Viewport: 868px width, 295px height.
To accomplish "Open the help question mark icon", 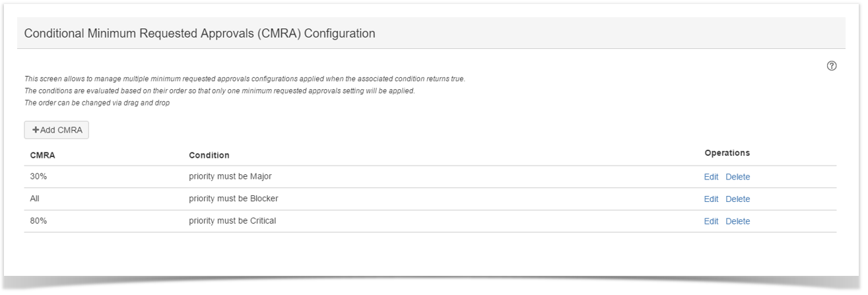I will [831, 66].
